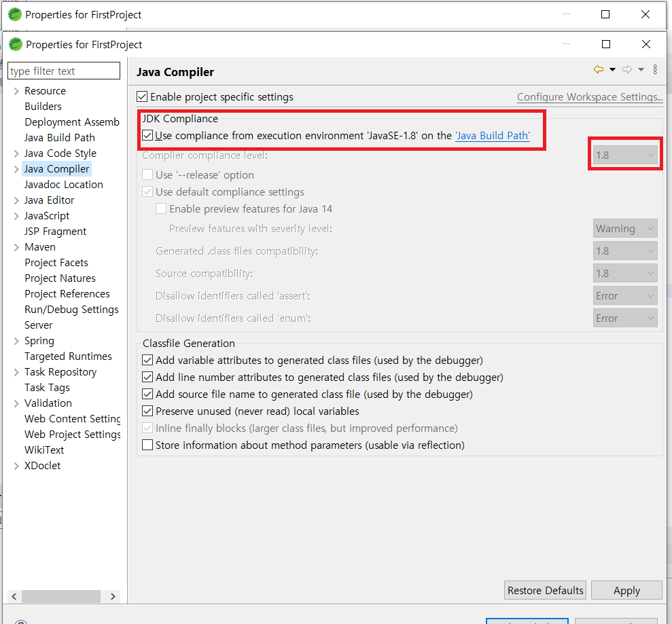Toggle Enable preview features for Java 14
Image resolution: width=672 pixels, height=624 pixels.
coord(161,208)
